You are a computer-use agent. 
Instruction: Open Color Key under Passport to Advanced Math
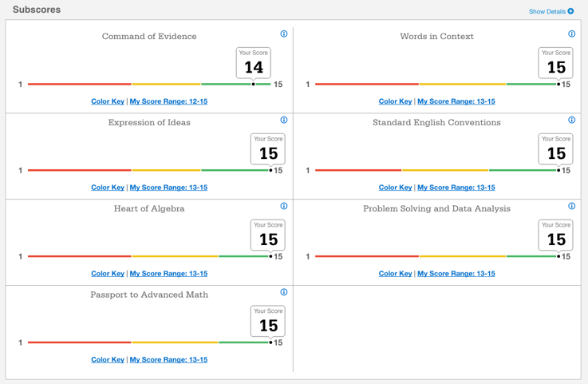coord(108,360)
